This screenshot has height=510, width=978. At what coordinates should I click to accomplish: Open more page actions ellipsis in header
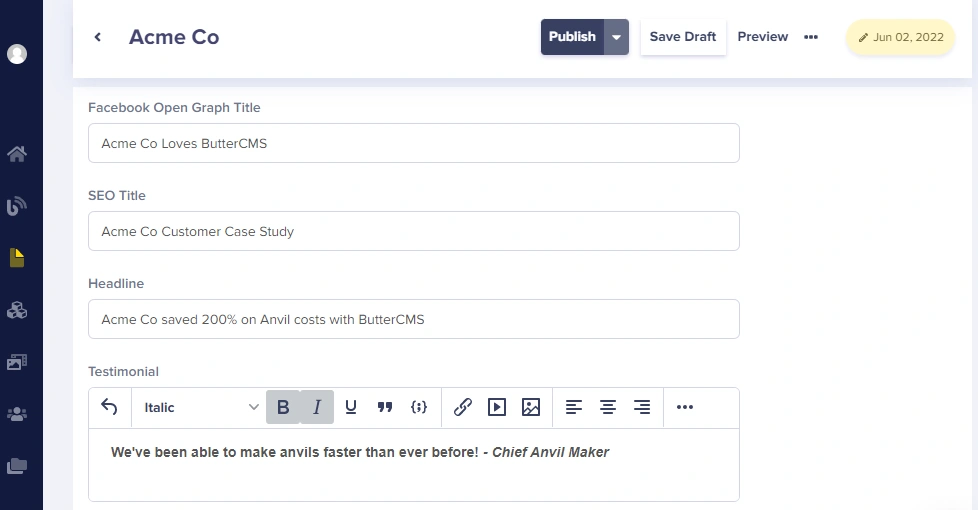(811, 37)
